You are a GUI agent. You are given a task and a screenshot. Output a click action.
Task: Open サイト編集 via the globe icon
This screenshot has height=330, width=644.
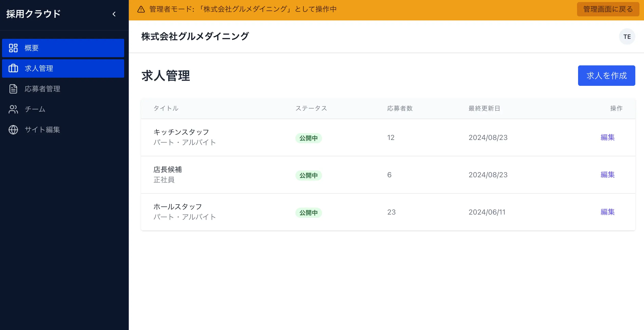pyautogui.click(x=13, y=129)
